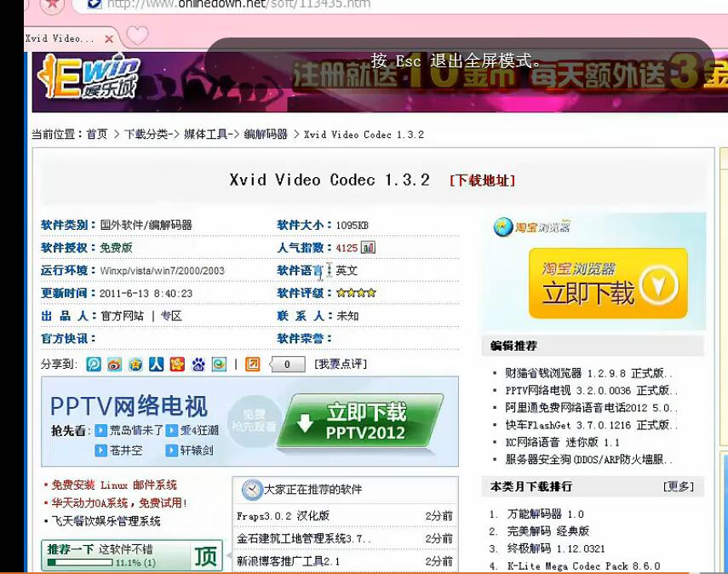
Task: Click the red star favorites button
Action: (x=53, y=4)
